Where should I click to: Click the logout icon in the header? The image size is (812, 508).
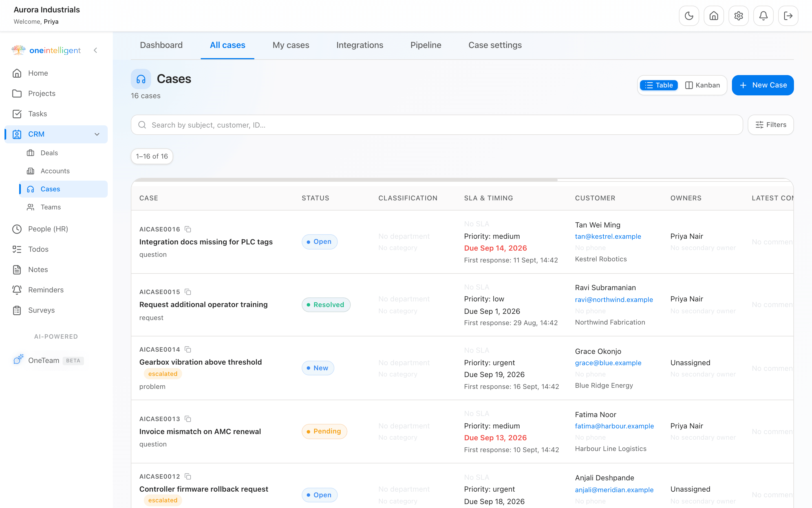(788, 16)
